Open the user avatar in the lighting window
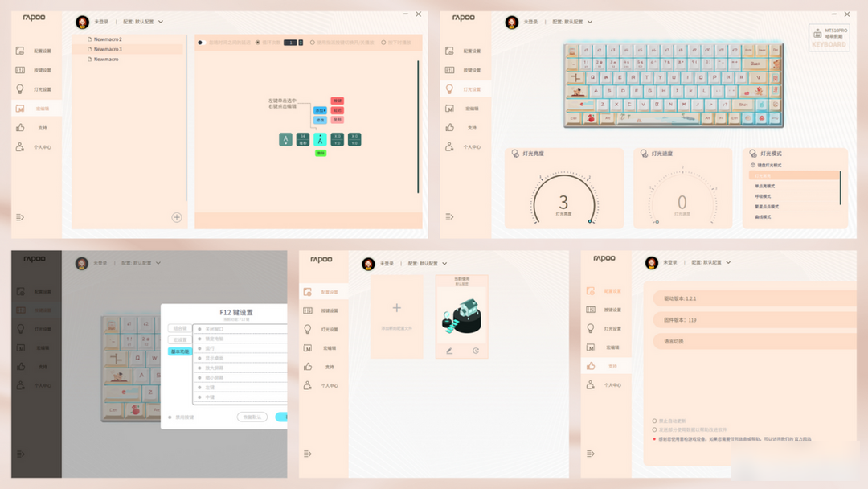Image resolution: width=868 pixels, height=489 pixels. pyautogui.click(x=512, y=23)
